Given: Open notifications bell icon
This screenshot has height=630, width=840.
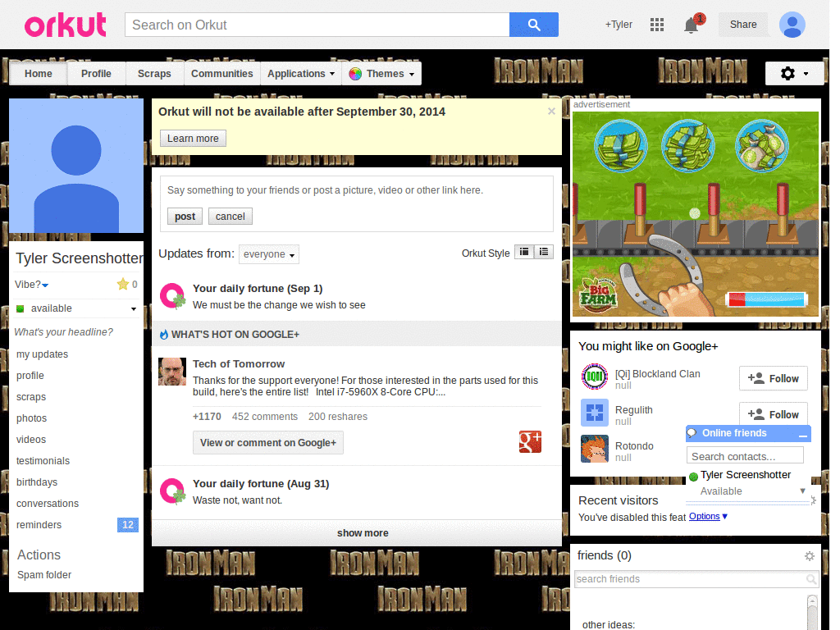Looking at the screenshot, I should (x=691, y=25).
